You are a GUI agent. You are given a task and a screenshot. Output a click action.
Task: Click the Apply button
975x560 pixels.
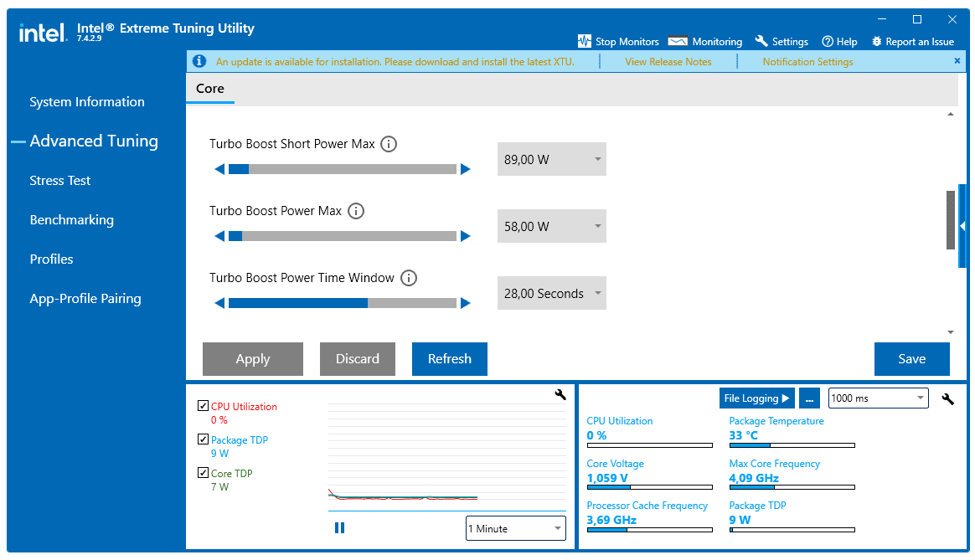coord(253,359)
